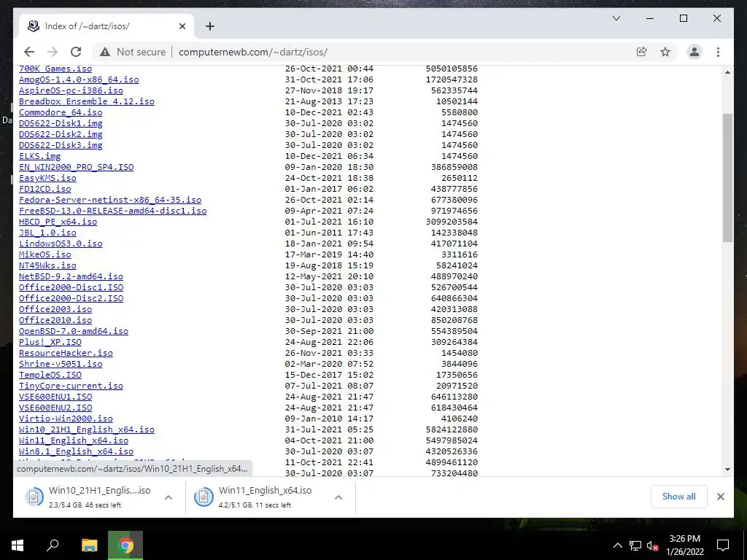Click the NT45Wks.iso link
747x560 pixels.
(47, 265)
